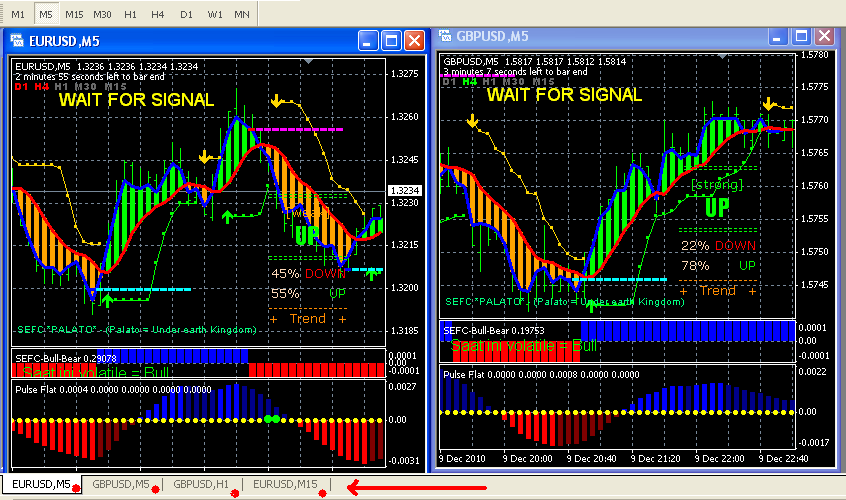Open EURUSD,M5 window system menu icon
The image size is (846, 500).
(x=16, y=41)
